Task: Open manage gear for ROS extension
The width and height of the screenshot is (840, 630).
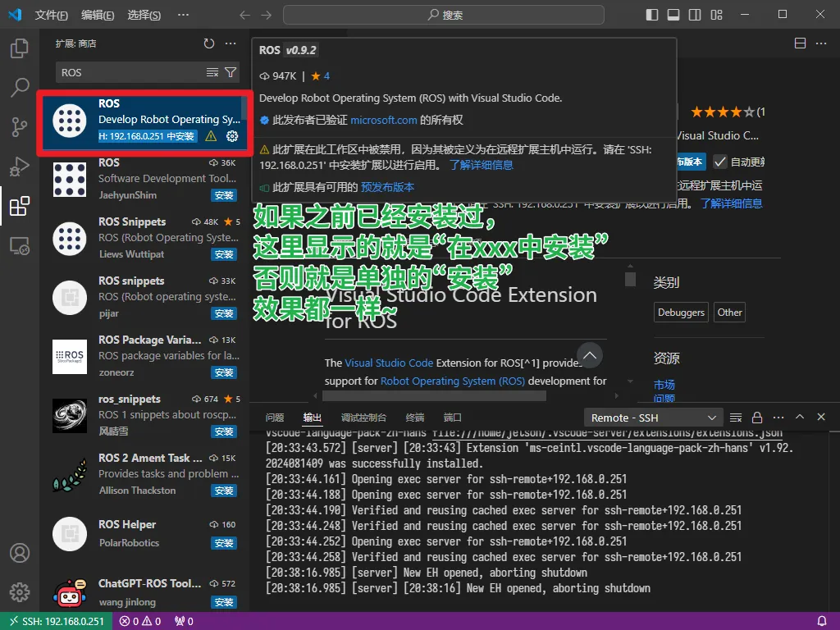Action: (232, 136)
